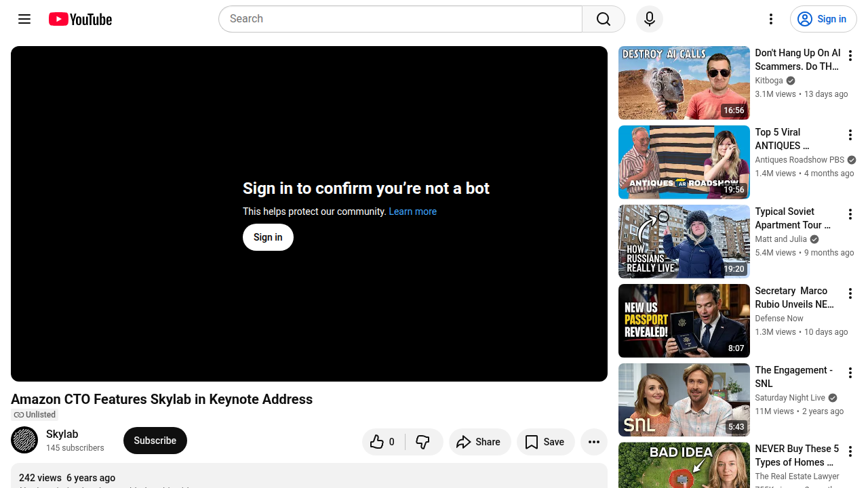Open New US Passport Revealed thumbnail

click(x=684, y=321)
